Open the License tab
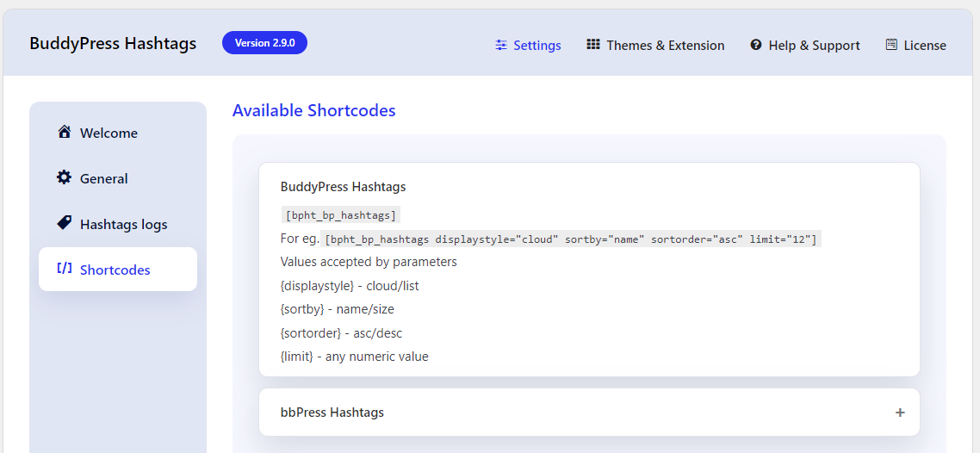Viewport: 980px width, 453px height. pos(915,45)
